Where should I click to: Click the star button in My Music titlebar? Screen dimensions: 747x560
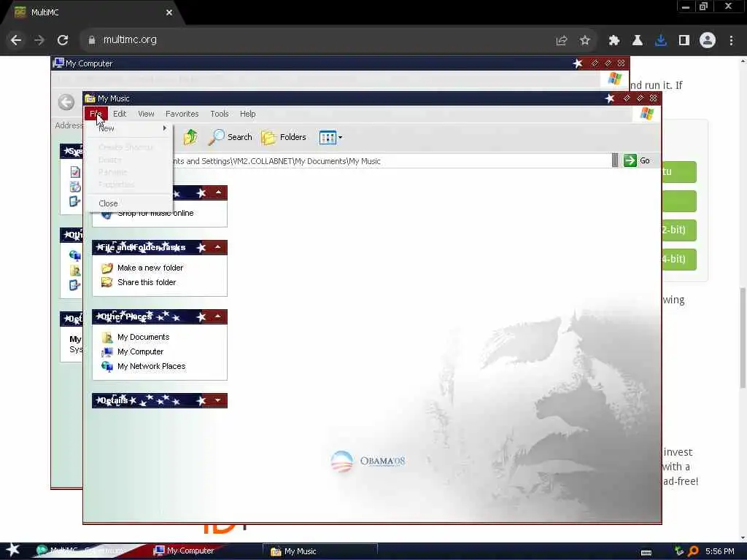pyautogui.click(x=609, y=98)
